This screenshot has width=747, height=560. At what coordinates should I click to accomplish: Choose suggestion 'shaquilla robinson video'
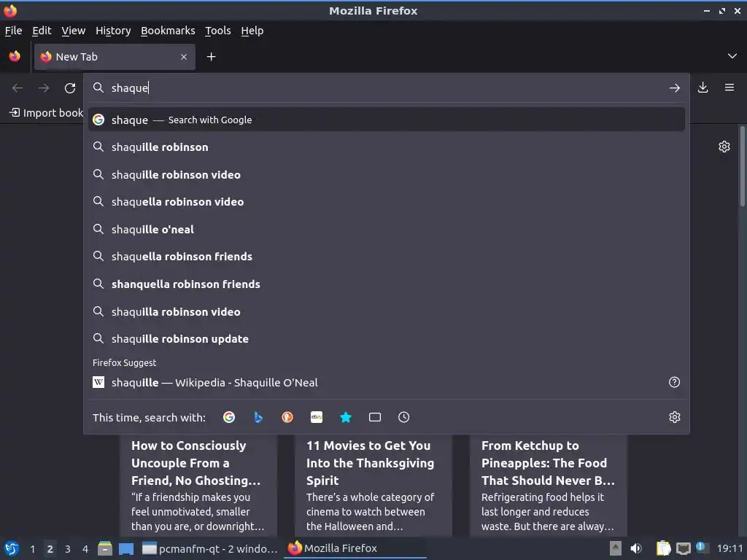coord(387,312)
